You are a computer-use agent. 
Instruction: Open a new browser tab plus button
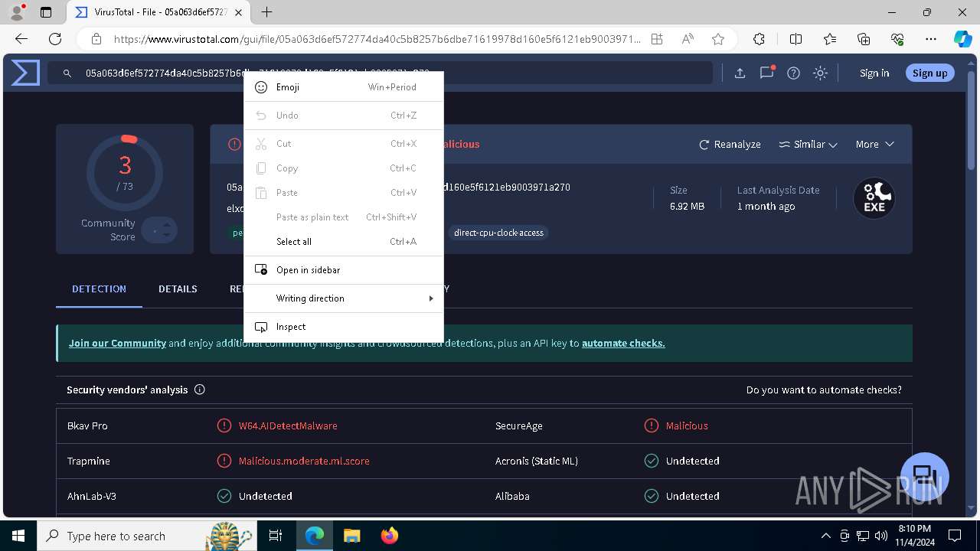tap(266, 12)
